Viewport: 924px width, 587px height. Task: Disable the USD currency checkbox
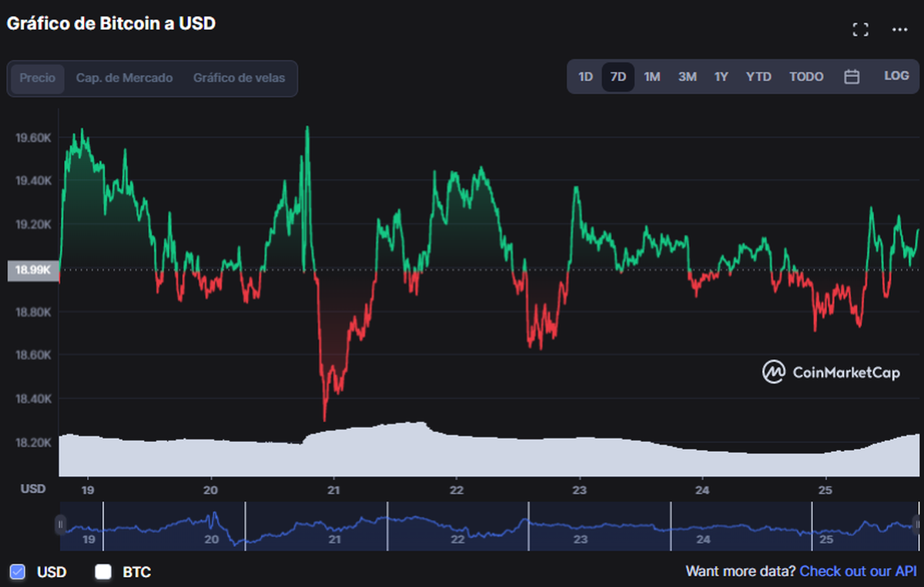tap(17, 572)
